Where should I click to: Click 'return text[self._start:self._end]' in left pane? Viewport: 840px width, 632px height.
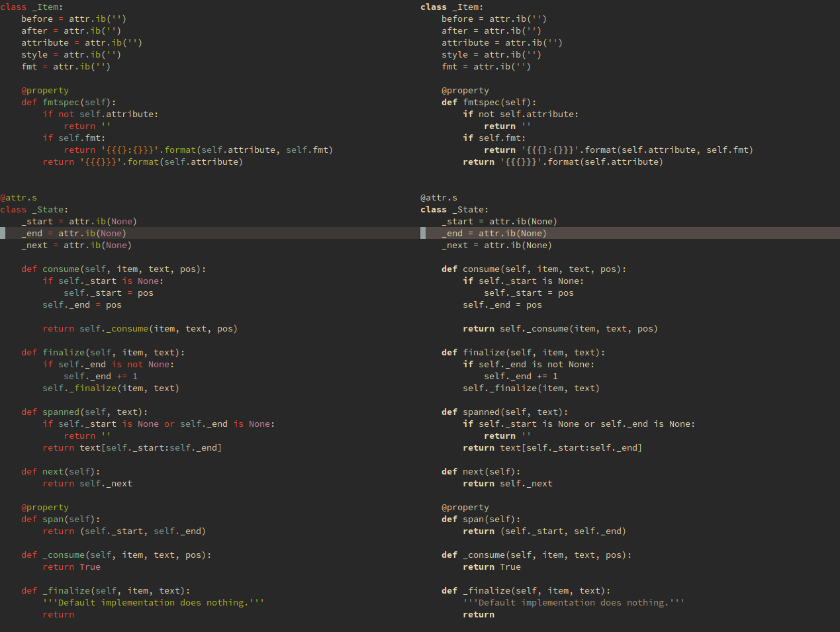132,448
